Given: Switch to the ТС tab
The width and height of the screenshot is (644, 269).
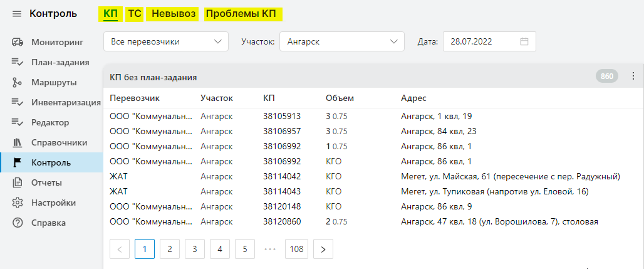Looking at the screenshot, I should pos(134,14).
